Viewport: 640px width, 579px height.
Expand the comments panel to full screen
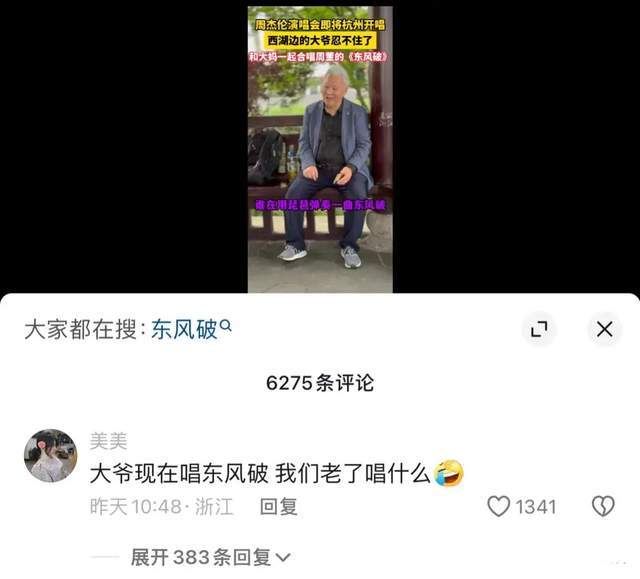539,329
